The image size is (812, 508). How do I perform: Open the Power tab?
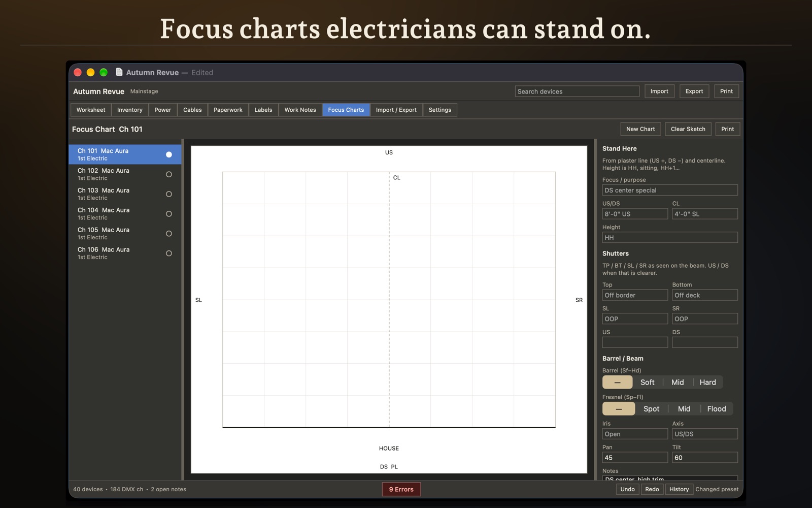click(163, 110)
